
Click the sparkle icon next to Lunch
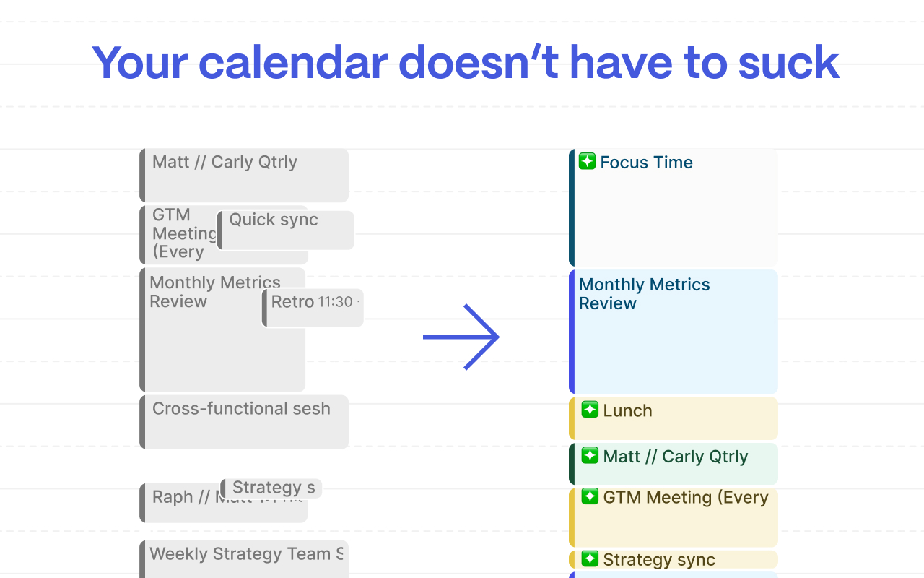pos(590,410)
